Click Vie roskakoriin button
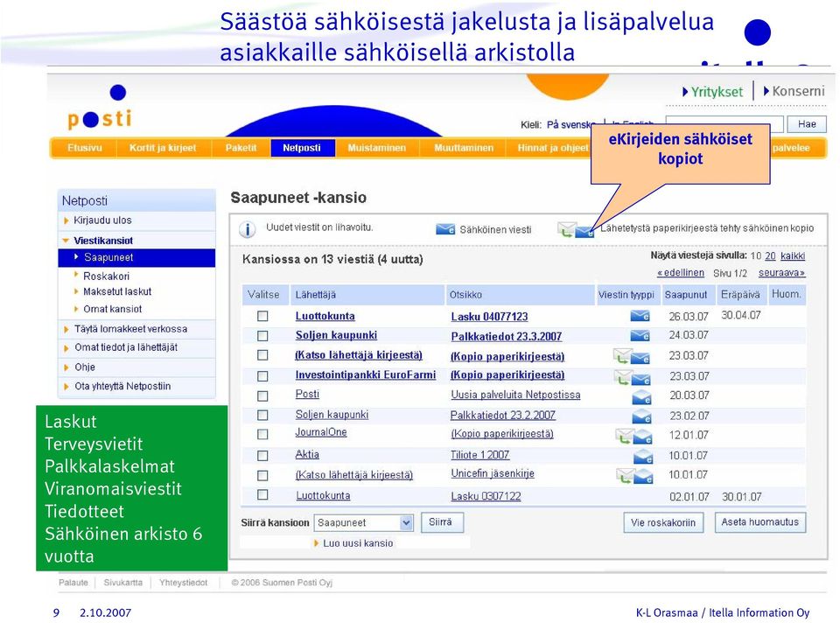840x623 pixels. coord(663,522)
